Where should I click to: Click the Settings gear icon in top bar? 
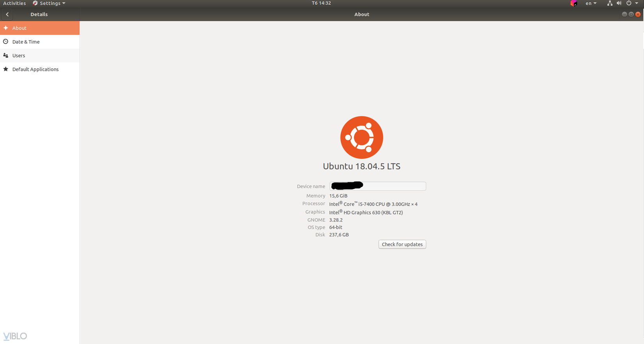tap(35, 3)
